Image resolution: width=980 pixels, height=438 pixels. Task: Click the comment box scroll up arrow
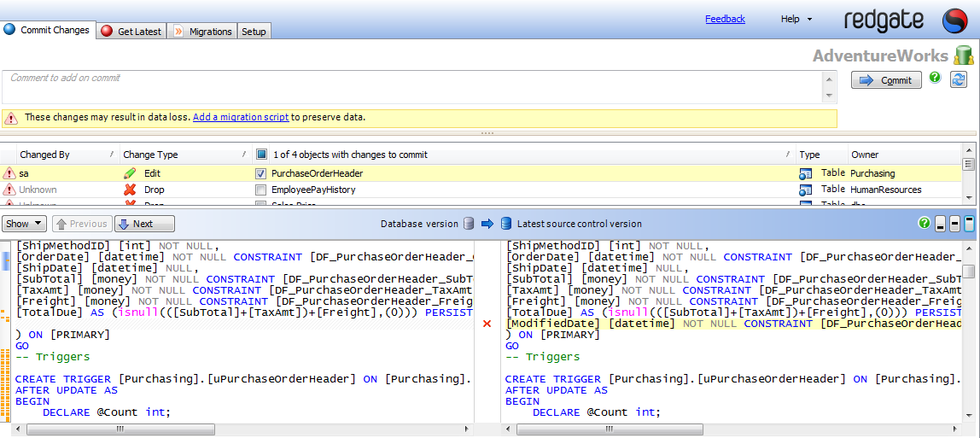pos(830,79)
